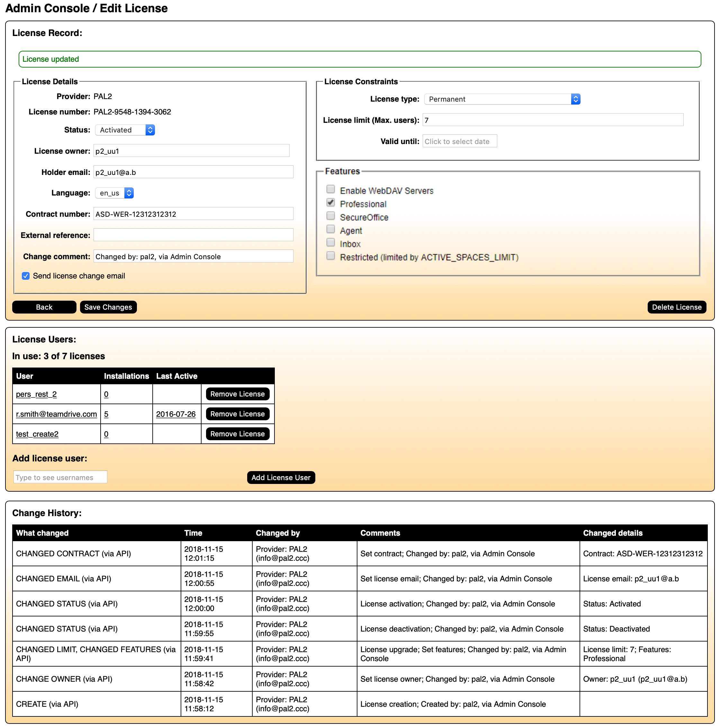
Task: Click the Valid until date selector
Action: tap(459, 141)
